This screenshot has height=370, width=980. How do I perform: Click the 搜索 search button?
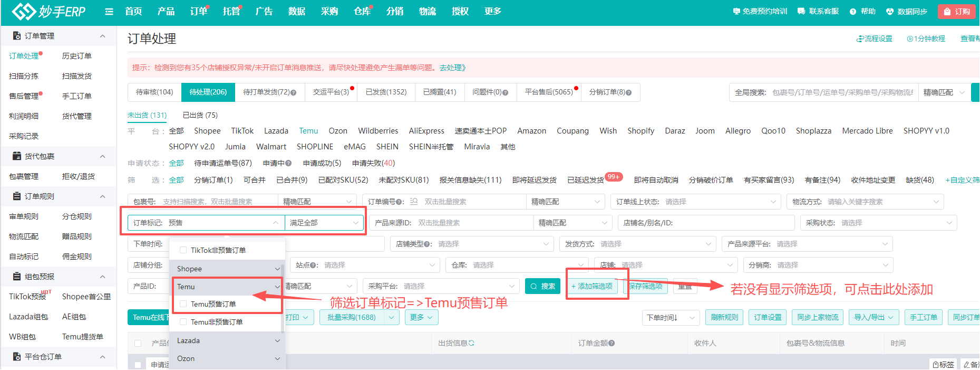[542, 286]
